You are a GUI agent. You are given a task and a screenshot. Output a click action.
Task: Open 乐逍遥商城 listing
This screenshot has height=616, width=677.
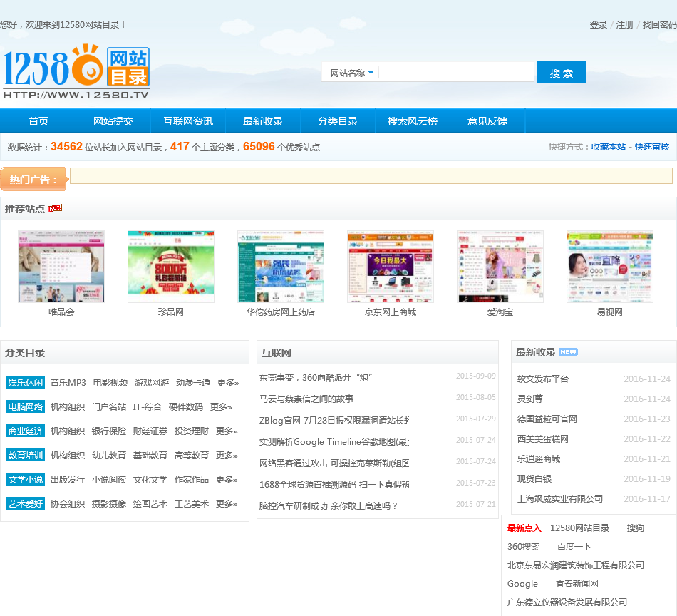click(539, 458)
